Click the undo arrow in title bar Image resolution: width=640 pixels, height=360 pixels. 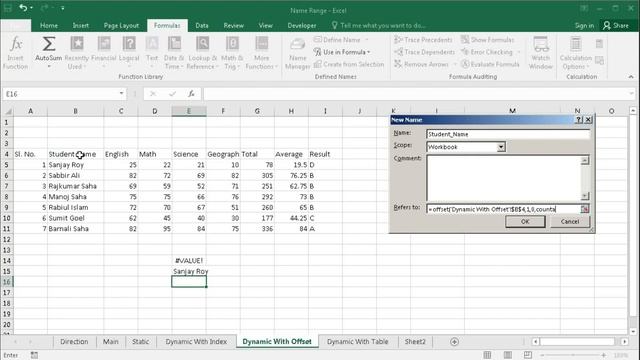[x=23, y=8]
